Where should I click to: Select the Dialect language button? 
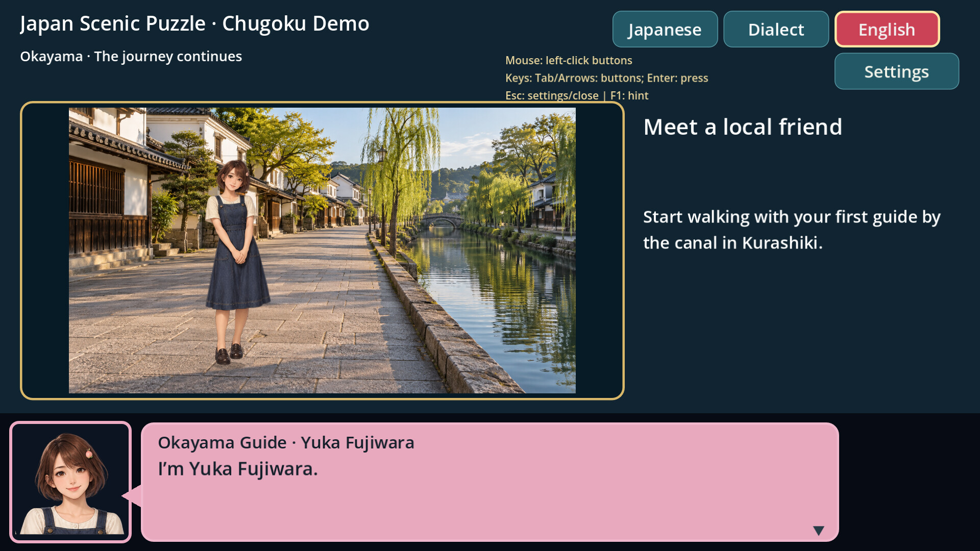(x=776, y=29)
